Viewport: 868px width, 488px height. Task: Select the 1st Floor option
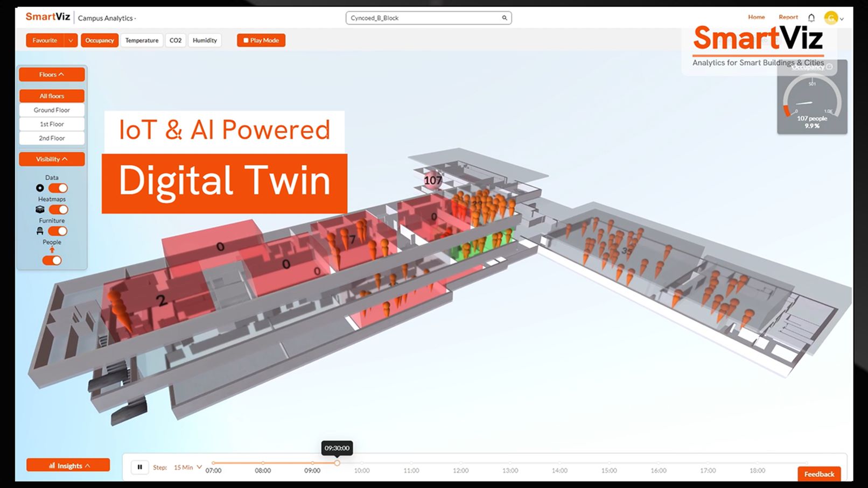(51, 124)
